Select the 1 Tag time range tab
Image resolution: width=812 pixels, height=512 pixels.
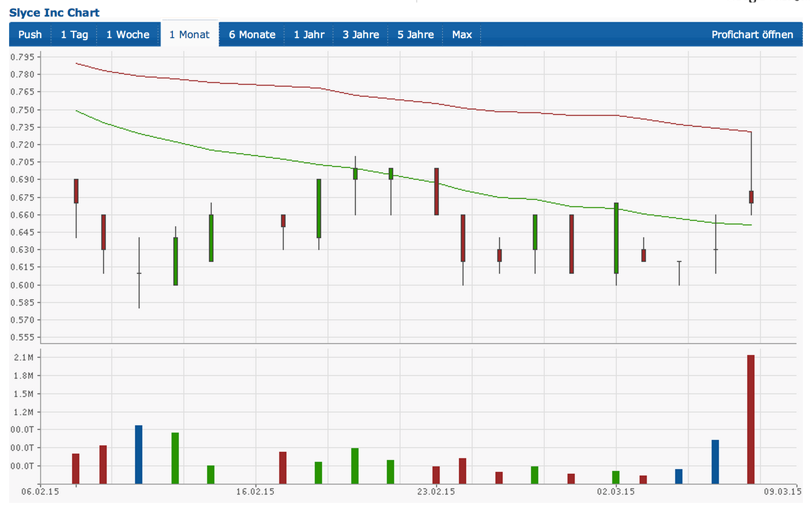tap(74, 35)
